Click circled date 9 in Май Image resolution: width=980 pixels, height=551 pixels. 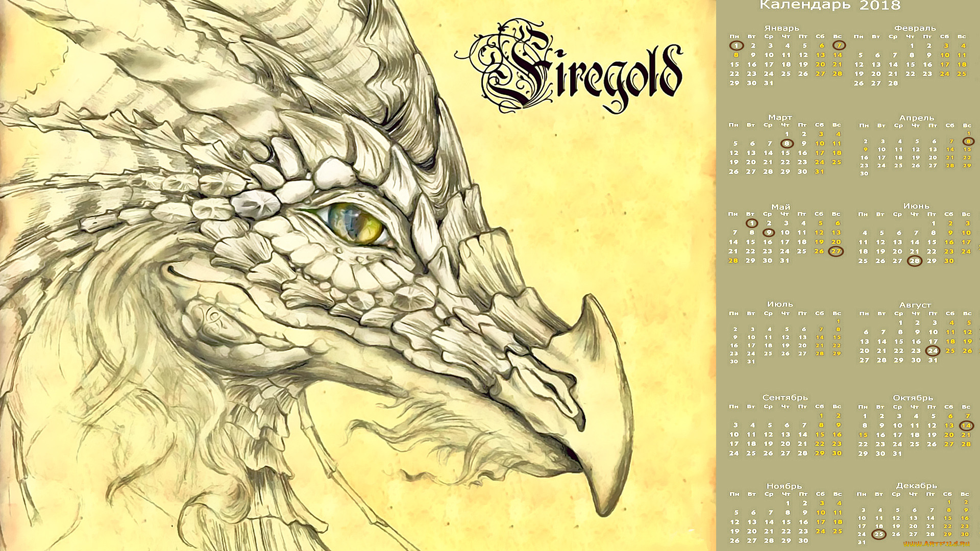click(768, 233)
